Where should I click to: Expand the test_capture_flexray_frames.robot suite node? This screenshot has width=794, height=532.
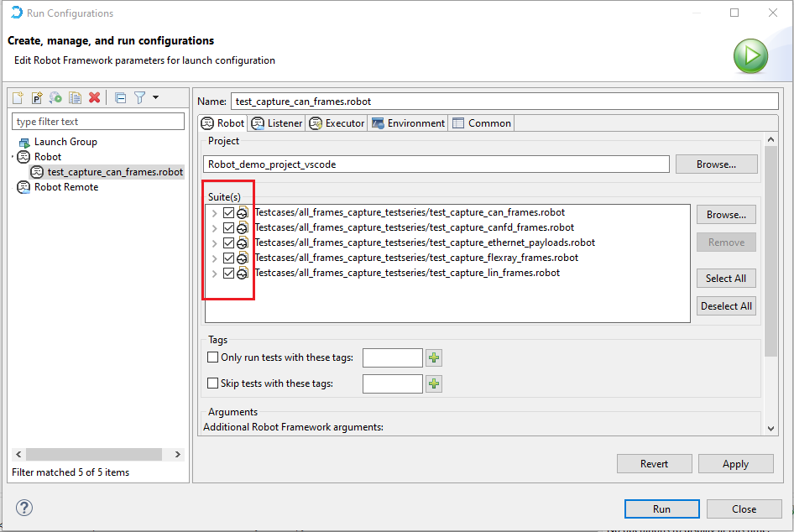(x=215, y=258)
